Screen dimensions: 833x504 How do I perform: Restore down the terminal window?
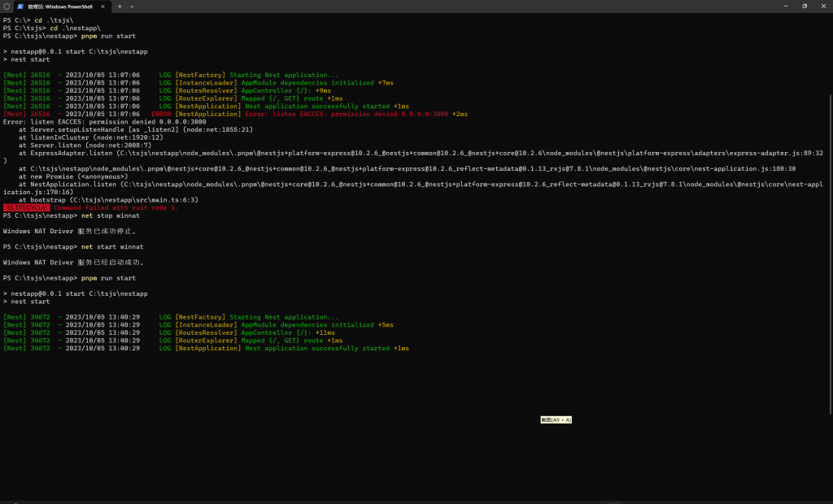pyautogui.click(x=804, y=6)
